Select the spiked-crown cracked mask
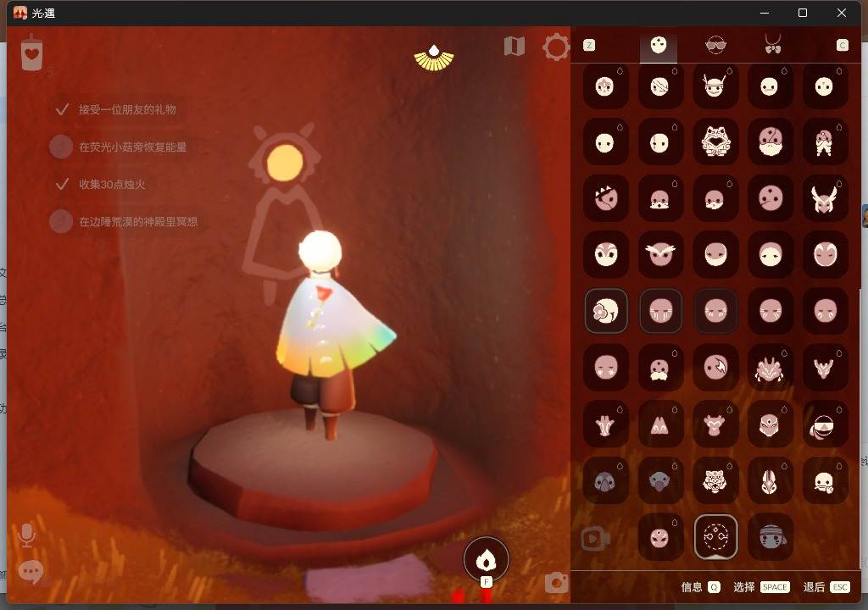The height and width of the screenshot is (610, 868). tap(605, 198)
